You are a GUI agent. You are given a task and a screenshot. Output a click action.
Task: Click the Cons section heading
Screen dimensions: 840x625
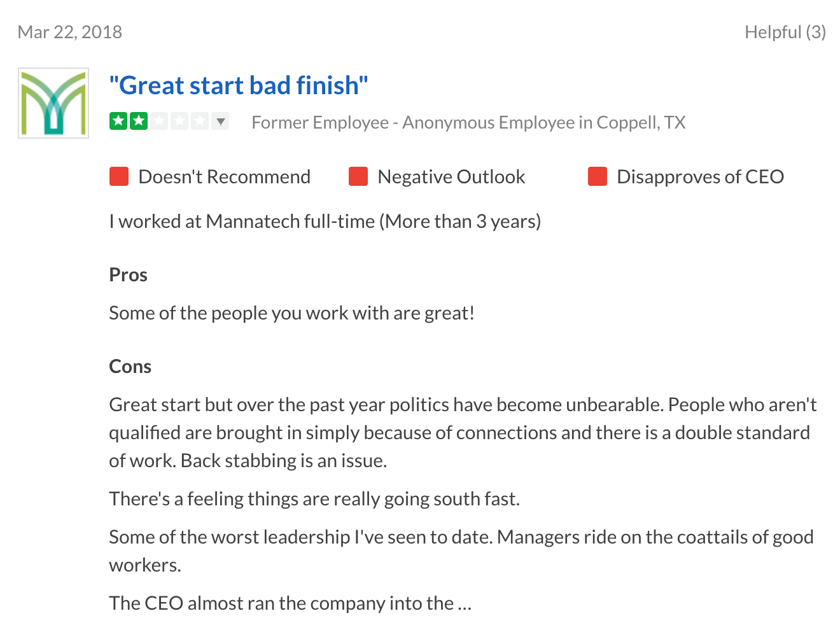130,367
